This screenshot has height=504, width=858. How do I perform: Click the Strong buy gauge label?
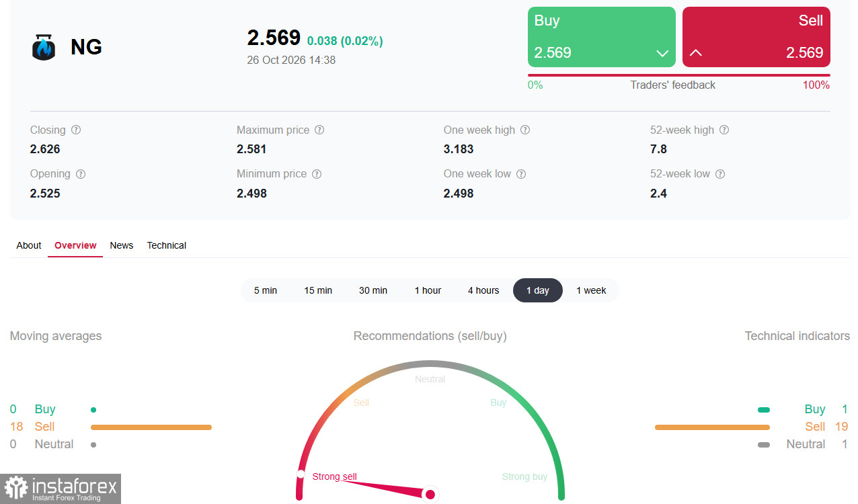click(x=524, y=477)
